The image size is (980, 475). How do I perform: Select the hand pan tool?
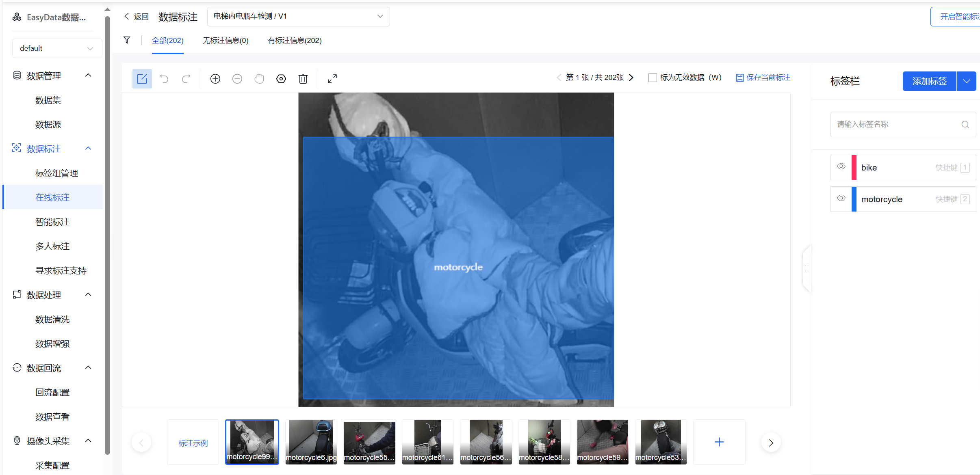click(259, 78)
